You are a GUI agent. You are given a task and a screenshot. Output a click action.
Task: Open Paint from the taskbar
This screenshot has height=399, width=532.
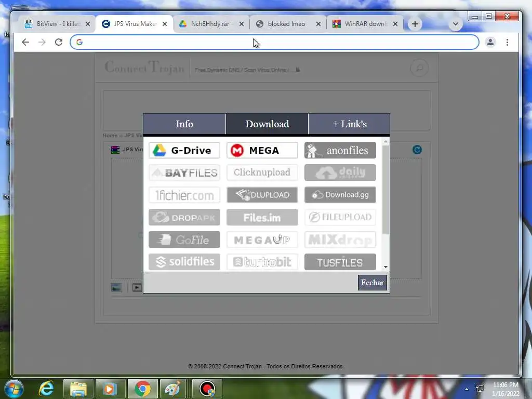(172, 389)
